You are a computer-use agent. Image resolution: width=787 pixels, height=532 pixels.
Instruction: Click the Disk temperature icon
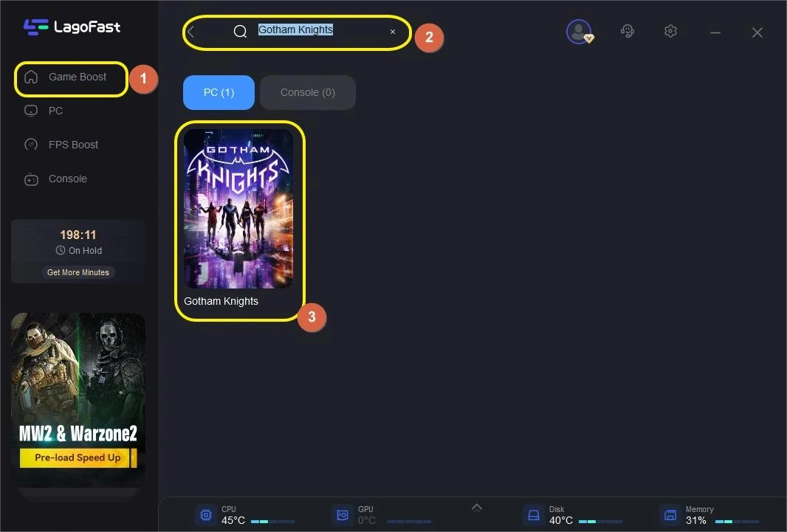click(x=534, y=514)
